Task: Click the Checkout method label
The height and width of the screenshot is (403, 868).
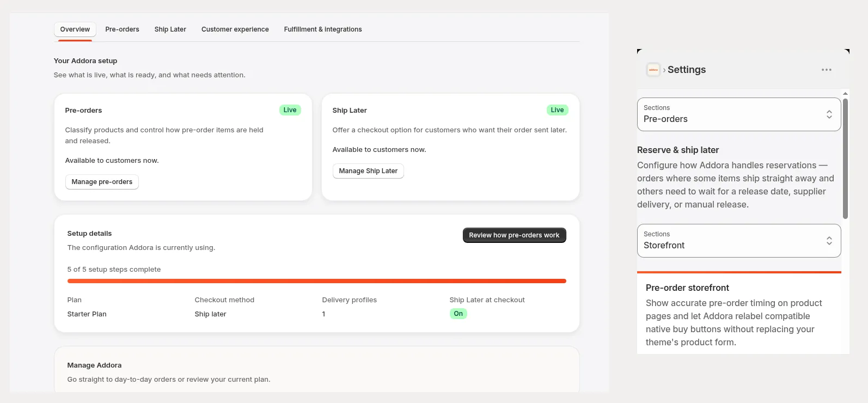Action: pyautogui.click(x=224, y=300)
